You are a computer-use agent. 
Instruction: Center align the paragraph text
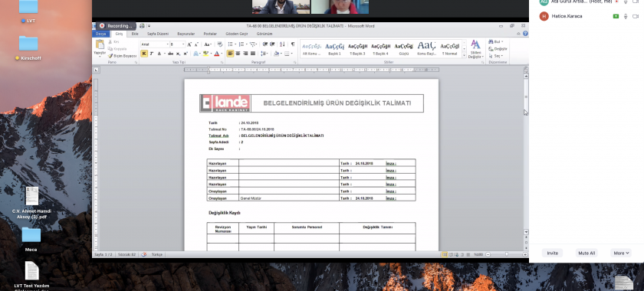pos(238,54)
